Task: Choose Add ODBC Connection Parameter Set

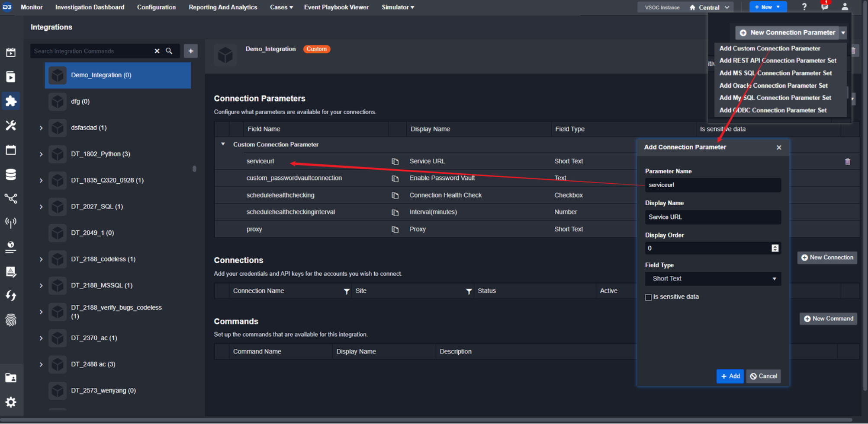Action: (773, 110)
